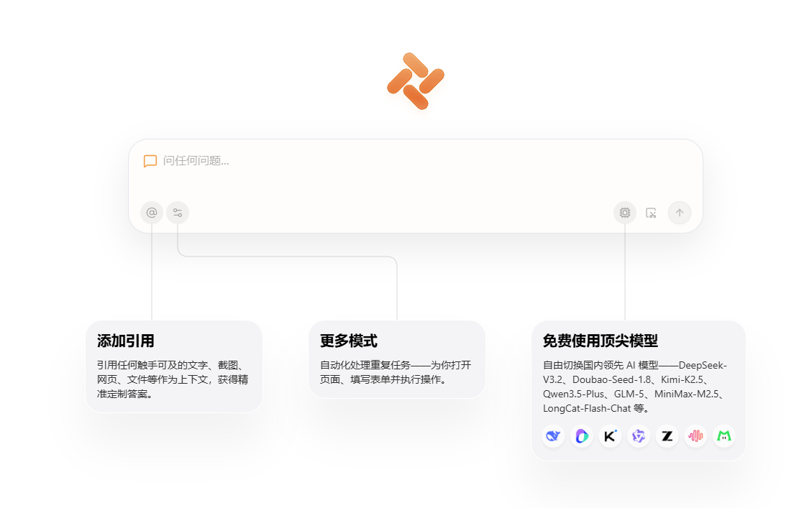Toggle the model chip selector in input bar
The height and width of the screenshot is (508, 812).
coord(624,213)
